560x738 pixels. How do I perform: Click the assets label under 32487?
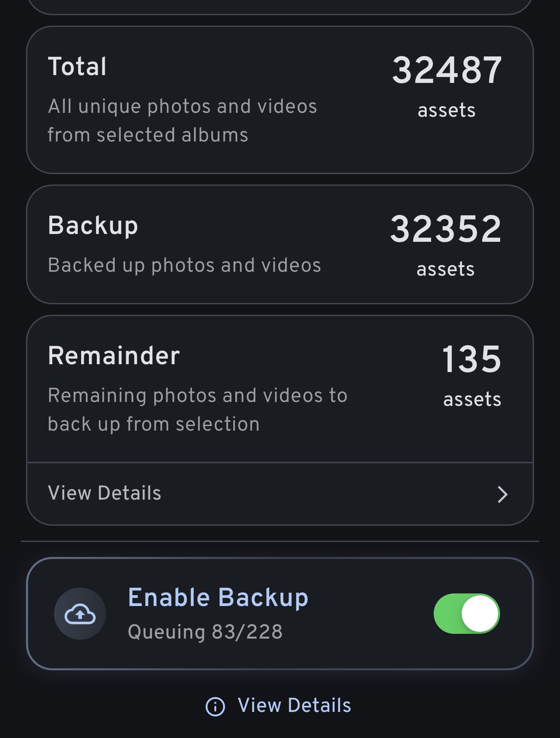pyautogui.click(x=447, y=110)
